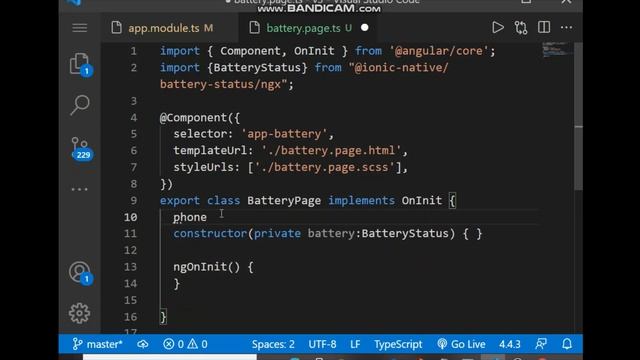Click the 'constructor' keyword on line 11

pyautogui.click(x=210, y=233)
